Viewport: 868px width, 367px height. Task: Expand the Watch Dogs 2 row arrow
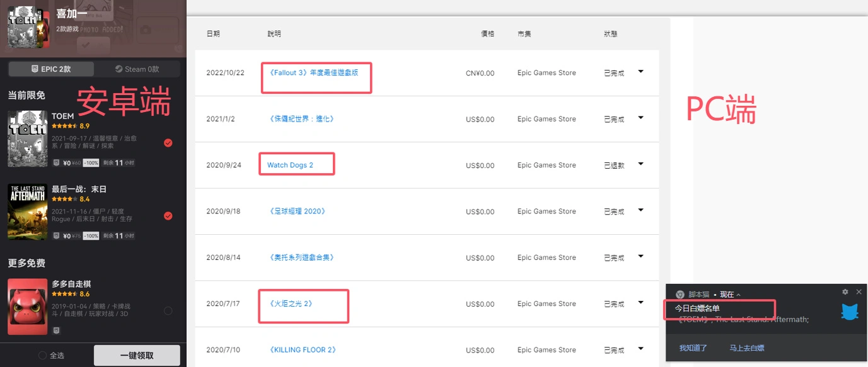pyautogui.click(x=641, y=164)
